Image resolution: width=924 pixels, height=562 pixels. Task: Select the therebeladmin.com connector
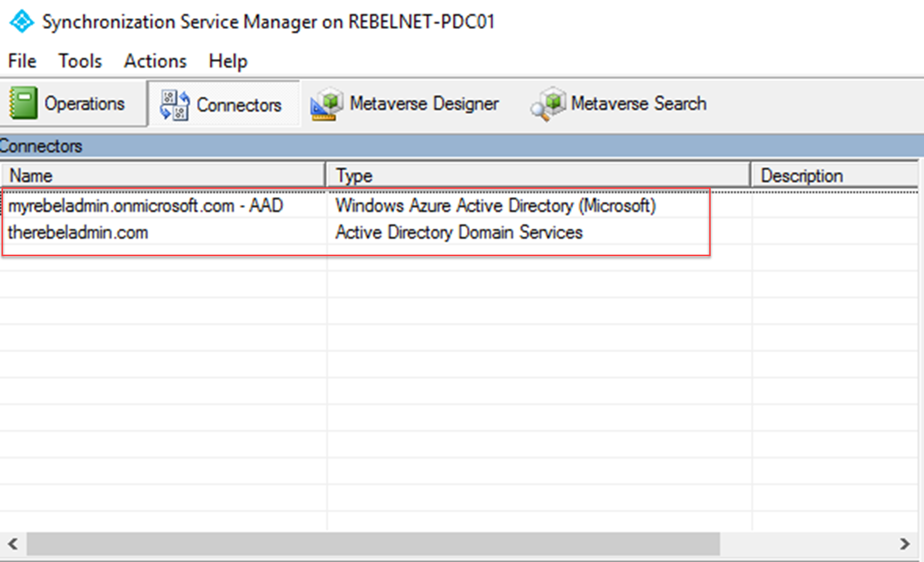point(78,233)
